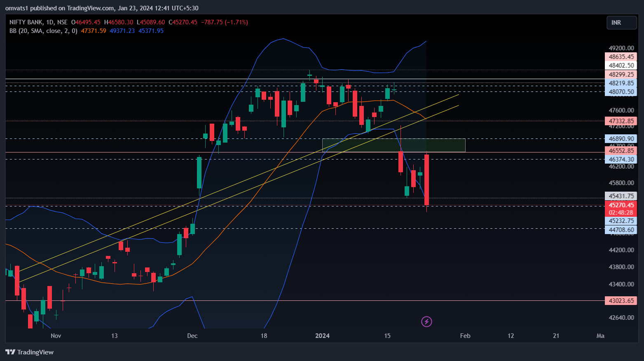Click the 48635.45 price label
The height and width of the screenshot is (361, 644).
[621, 57]
